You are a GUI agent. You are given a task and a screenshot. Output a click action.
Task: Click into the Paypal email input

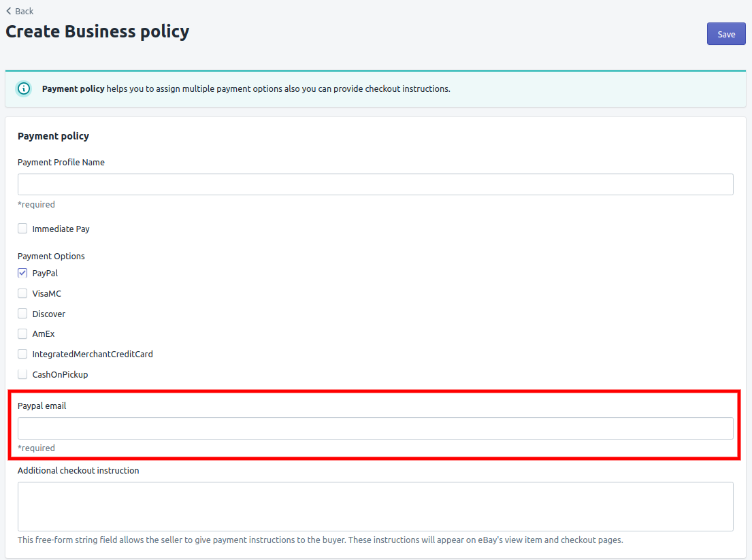(375, 428)
